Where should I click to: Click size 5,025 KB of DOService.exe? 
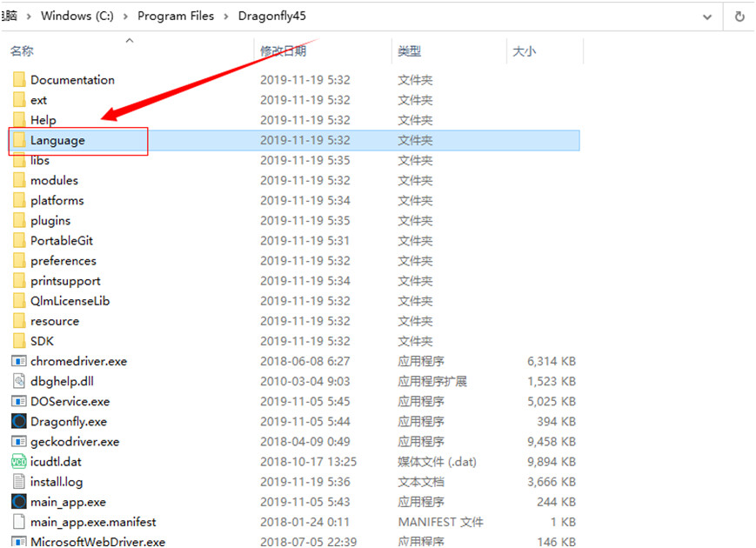coord(552,402)
